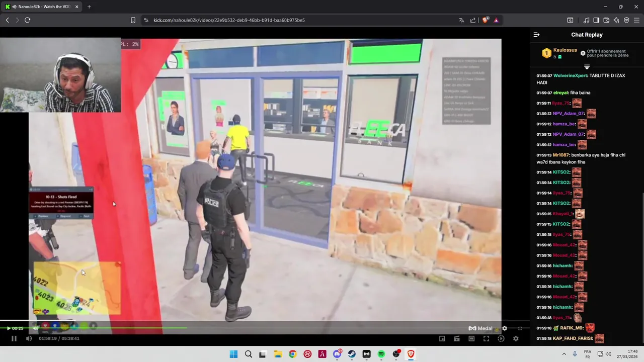This screenshot has height=362, width=644.
Task: Open Khayati_i's chat username
Action: [x=563, y=214]
